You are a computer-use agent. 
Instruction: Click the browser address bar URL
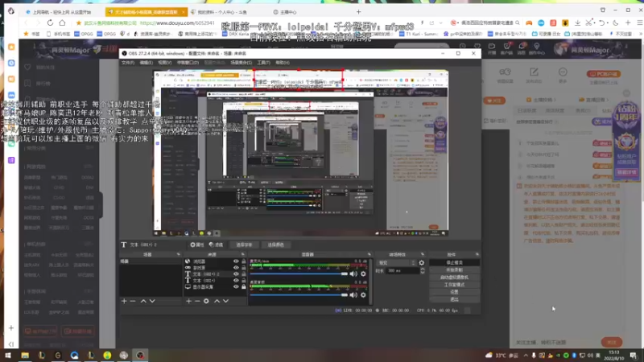176,23
